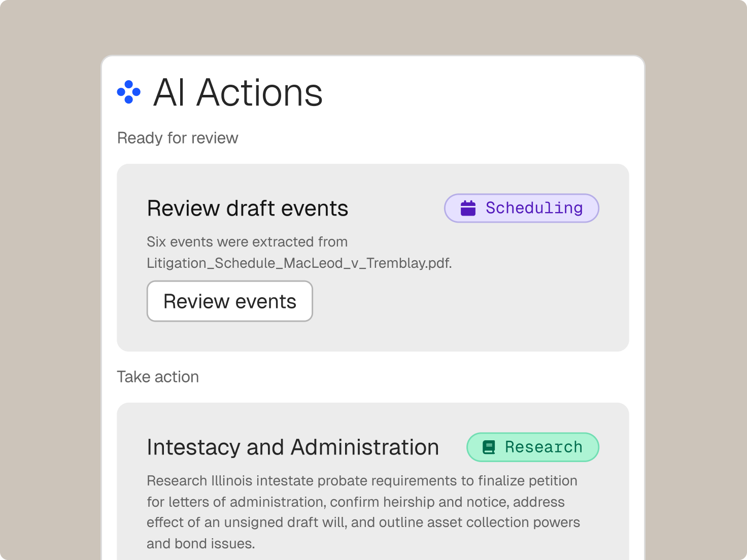747x560 pixels.
Task: Click the calendar icon in Scheduling tag
Action: [468, 208]
